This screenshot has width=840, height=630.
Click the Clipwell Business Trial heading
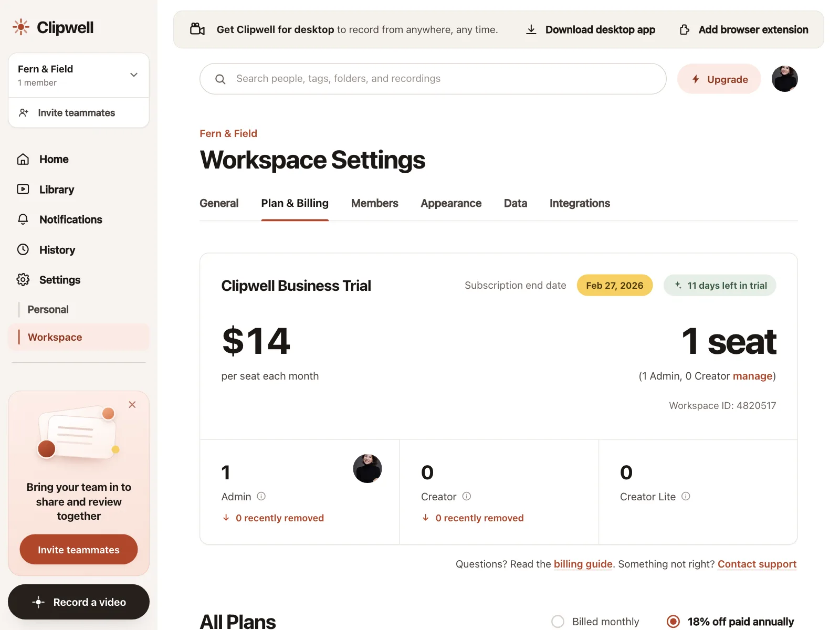[296, 286]
